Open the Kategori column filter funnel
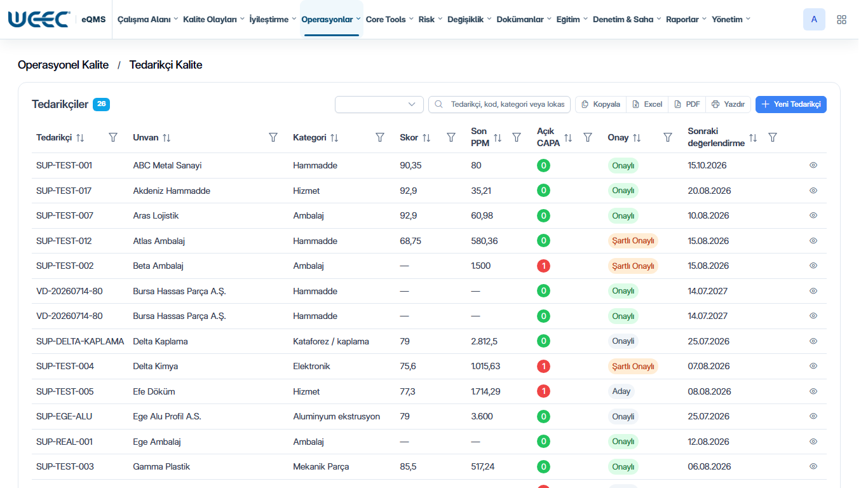The image size is (868, 488). (380, 137)
